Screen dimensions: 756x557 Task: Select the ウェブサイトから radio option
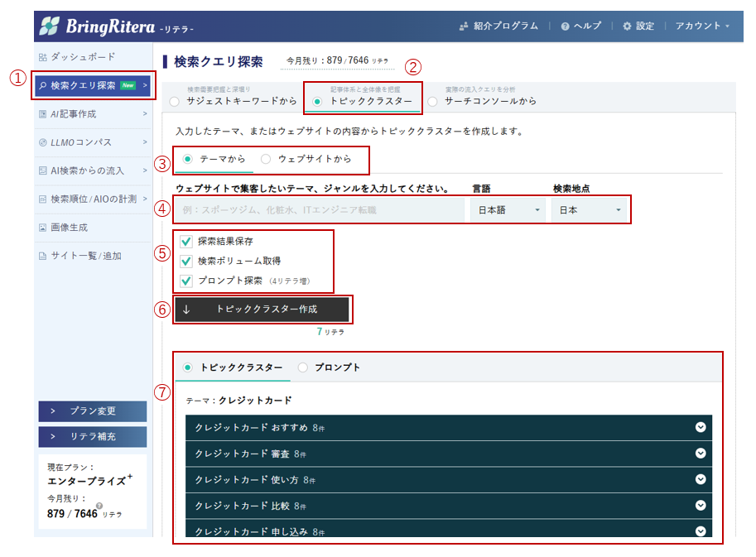(266, 159)
